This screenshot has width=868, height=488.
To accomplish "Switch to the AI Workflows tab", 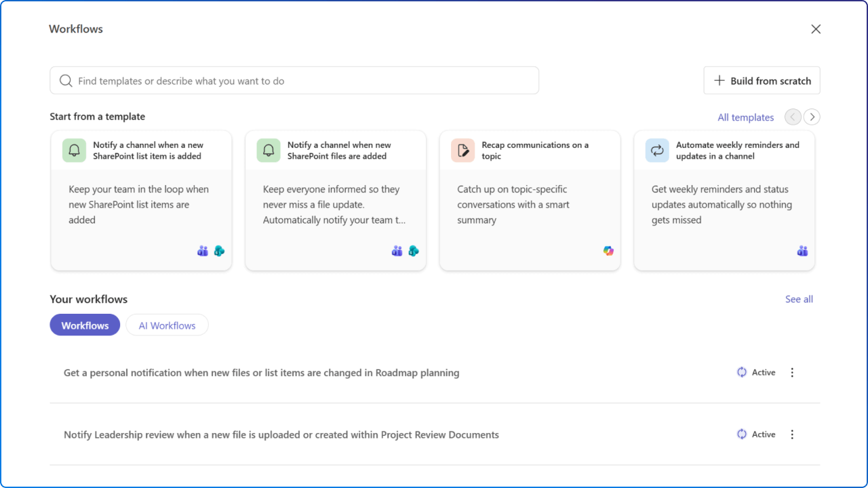I will tap(167, 325).
